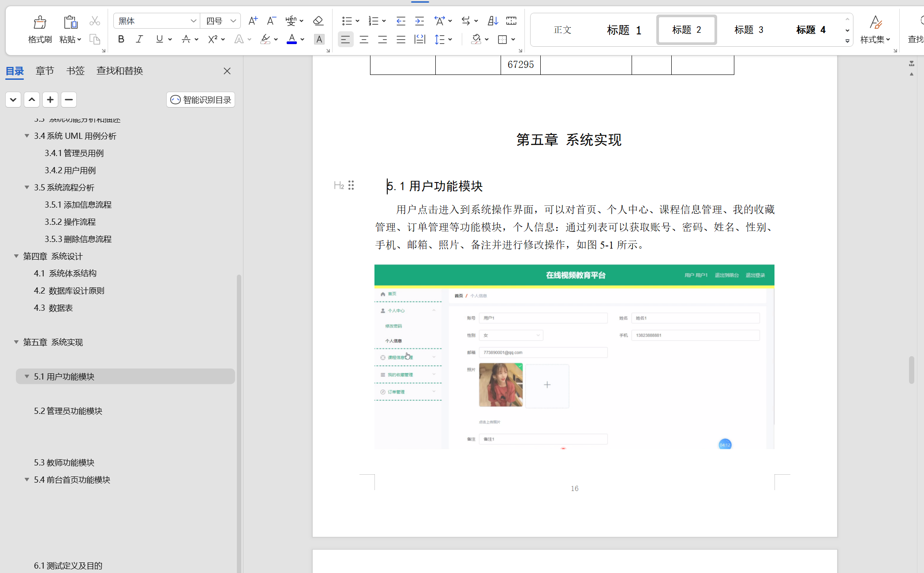Viewport: 924px width, 573px height.
Task: Collapse the 第四章 系统设计 tree node
Action: coord(16,256)
